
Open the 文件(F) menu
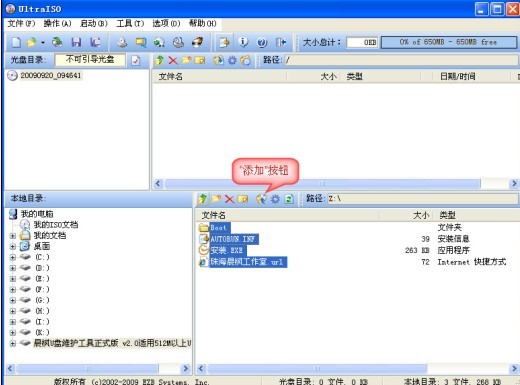click(21, 23)
